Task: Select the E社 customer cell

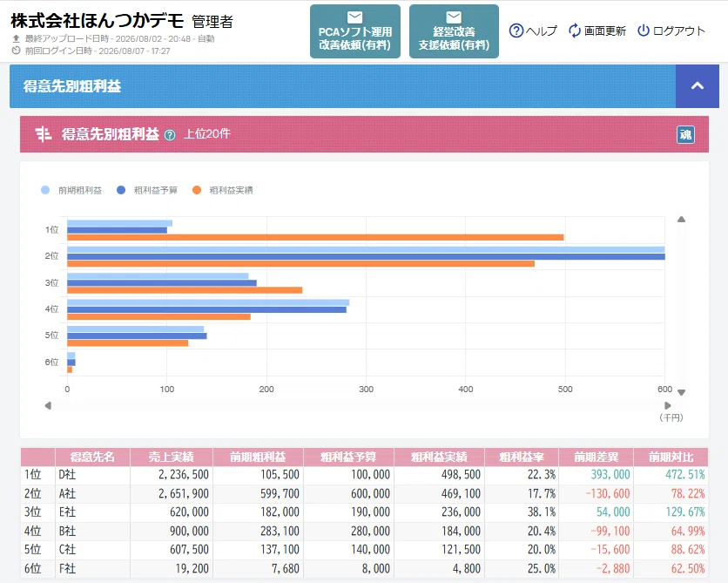Action: pos(92,512)
